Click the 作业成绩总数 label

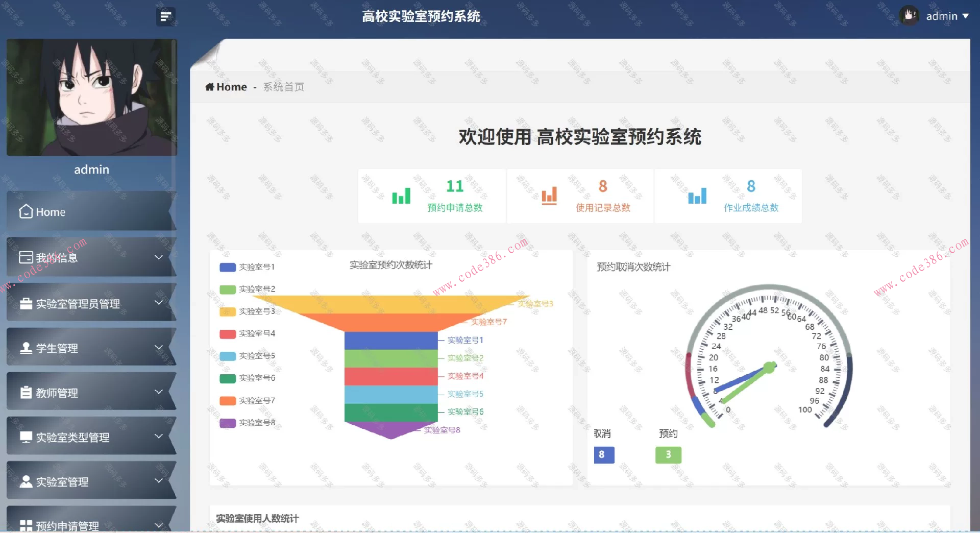[751, 208]
